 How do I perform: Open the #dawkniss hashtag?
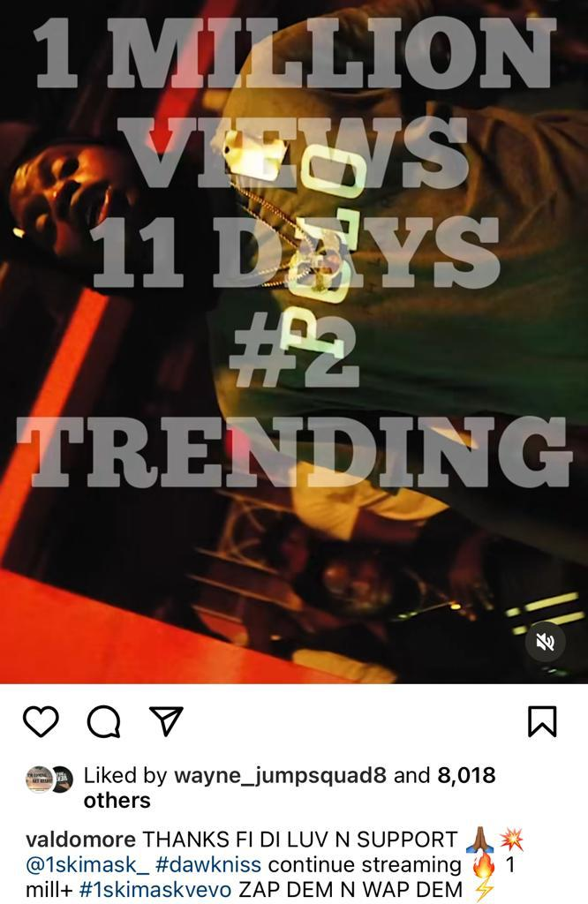click(208, 865)
